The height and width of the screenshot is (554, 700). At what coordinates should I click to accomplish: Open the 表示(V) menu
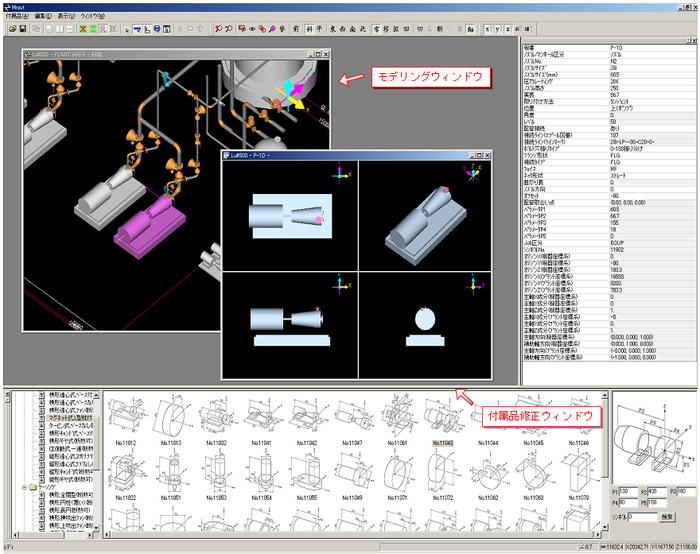tap(67, 17)
